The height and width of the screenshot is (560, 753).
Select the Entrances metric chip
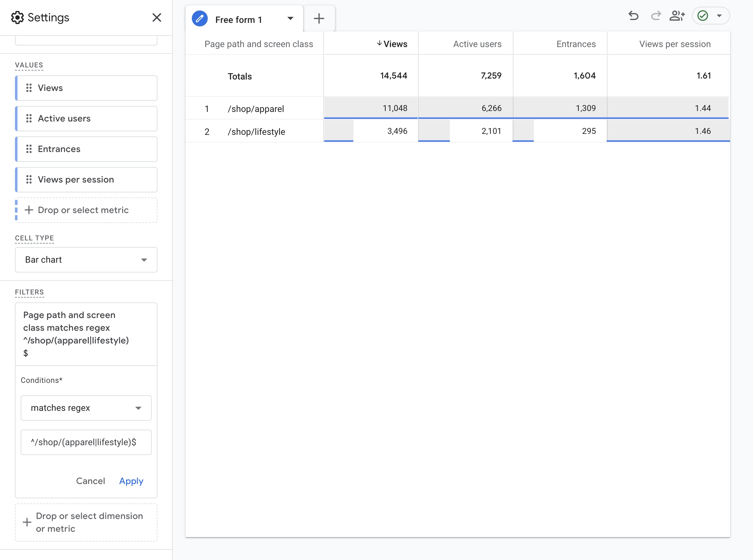click(86, 149)
